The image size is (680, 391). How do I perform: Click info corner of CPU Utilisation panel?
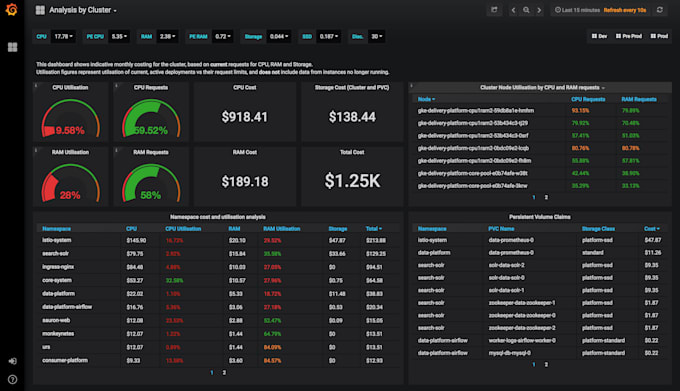(36, 85)
